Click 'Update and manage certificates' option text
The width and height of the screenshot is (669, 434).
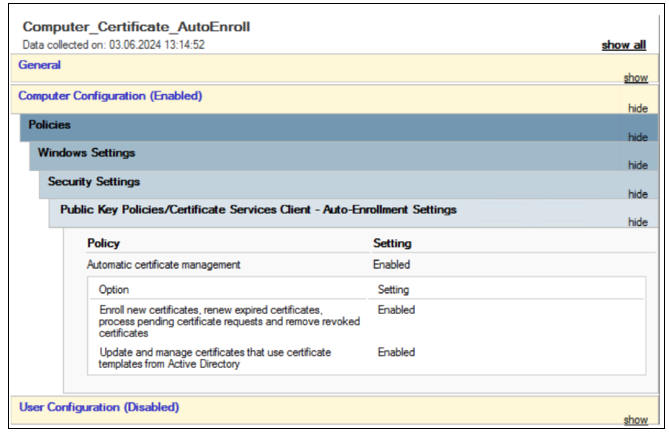point(214,358)
